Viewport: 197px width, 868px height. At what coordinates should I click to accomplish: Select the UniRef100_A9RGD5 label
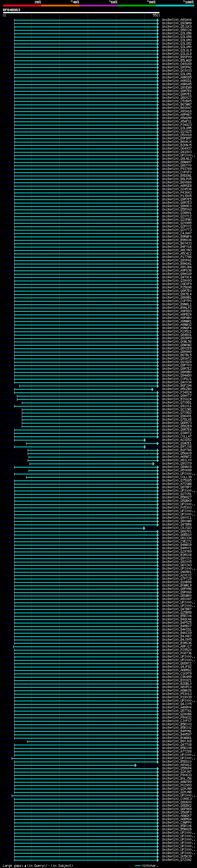[x=177, y=77]
